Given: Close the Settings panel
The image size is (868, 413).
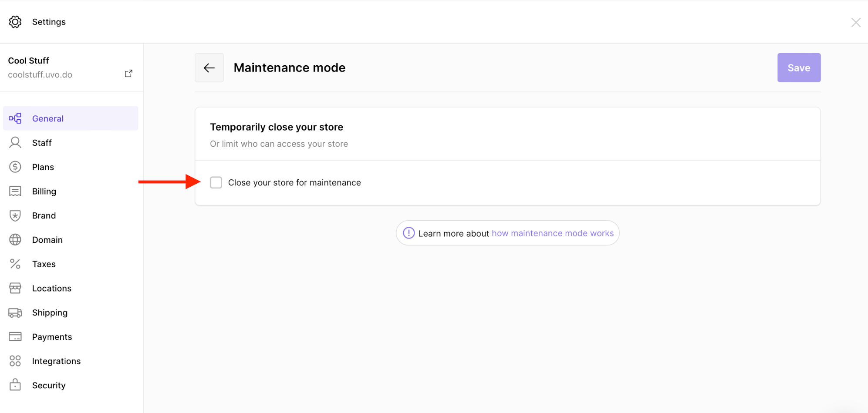Looking at the screenshot, I should tap(856, 22).
